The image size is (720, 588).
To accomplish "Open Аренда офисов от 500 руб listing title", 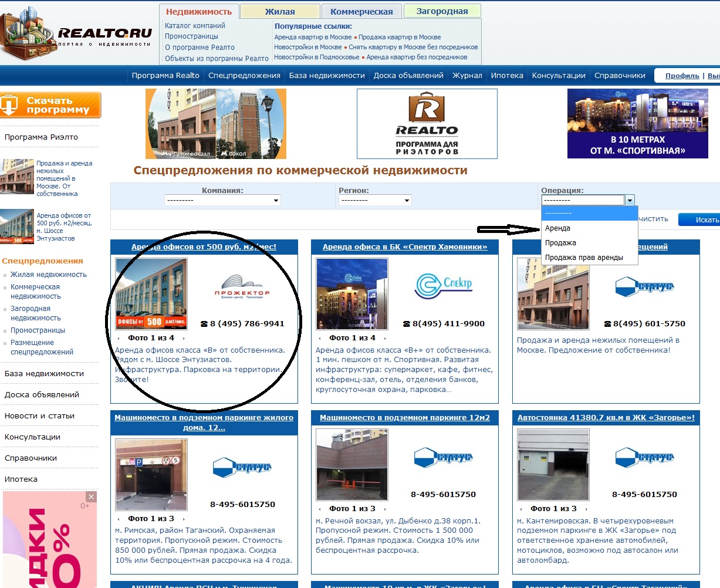I will click(x=204, y=247).
